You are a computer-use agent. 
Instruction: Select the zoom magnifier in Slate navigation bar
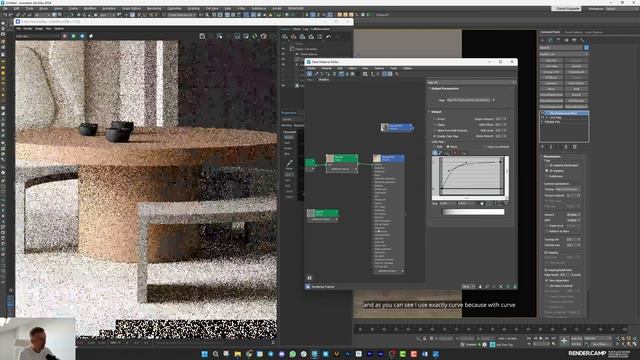tap(487, 287)
